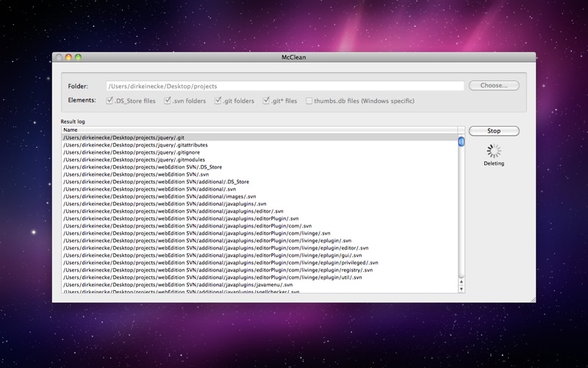Click the Name column header

(x=259, y=130)
